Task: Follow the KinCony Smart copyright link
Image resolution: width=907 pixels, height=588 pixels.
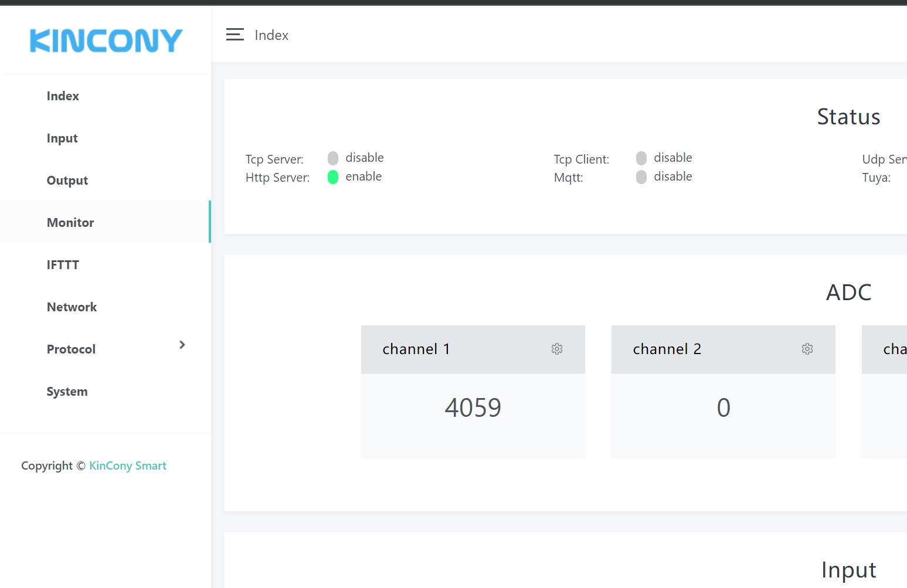Action: 128,465
